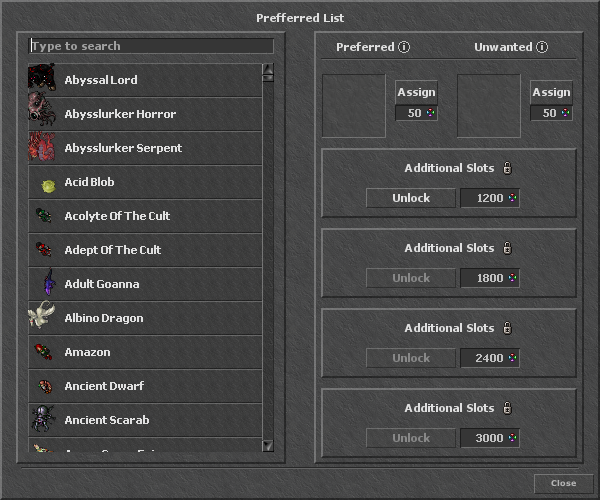This screenshot has height=500, width=600.
Task: Click the Preferred info icon
Action: [x=404, y=47]
